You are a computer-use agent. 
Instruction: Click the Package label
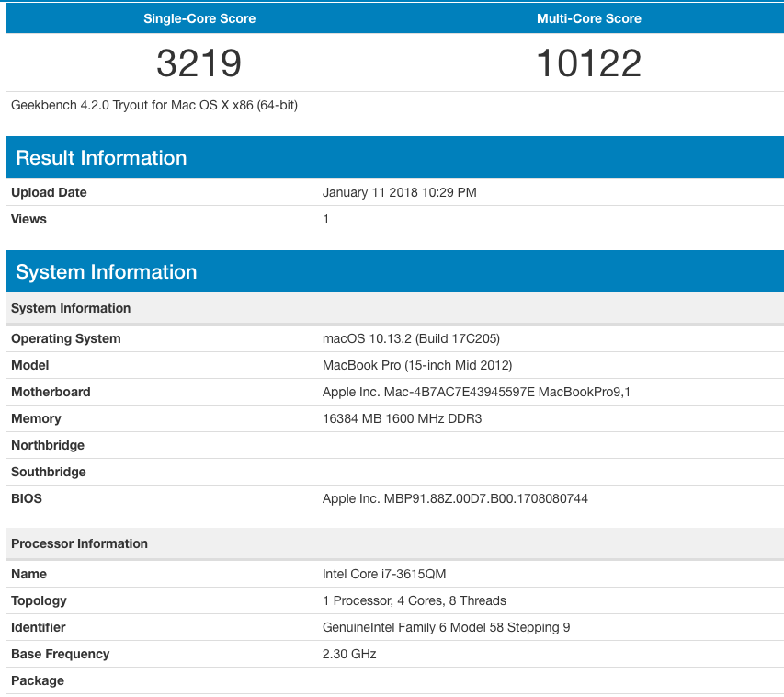(38, 680)
